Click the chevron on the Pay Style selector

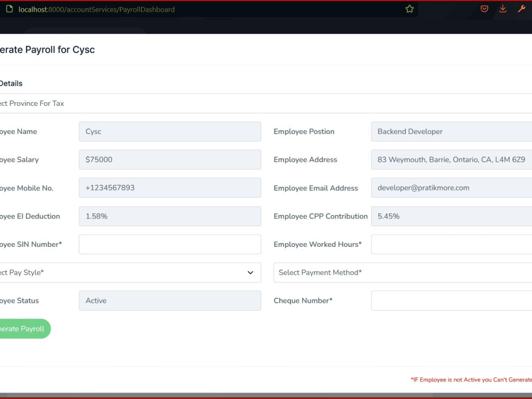[250, 272]
